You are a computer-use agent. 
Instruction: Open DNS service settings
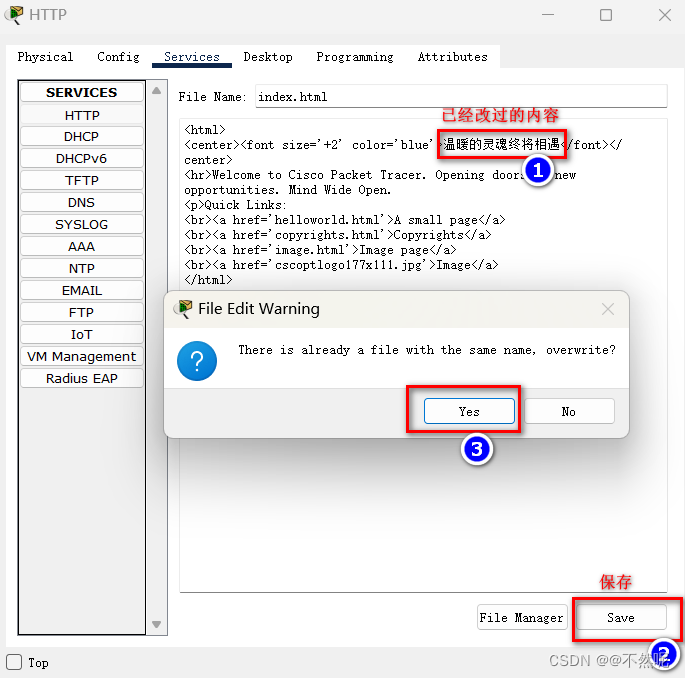[82, 202]
